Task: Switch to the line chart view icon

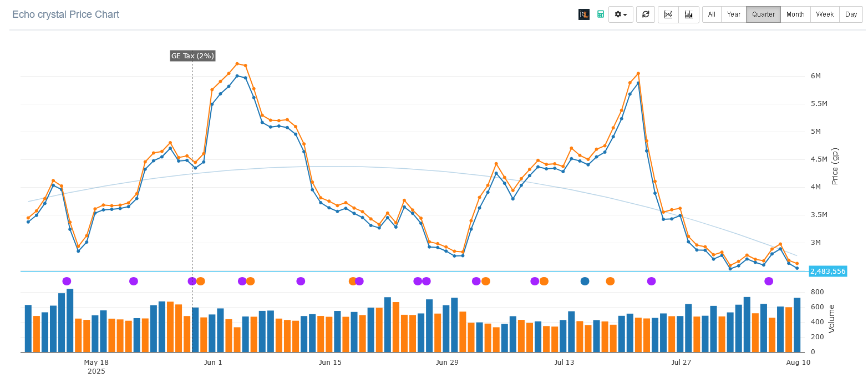Action: (668, 14)
